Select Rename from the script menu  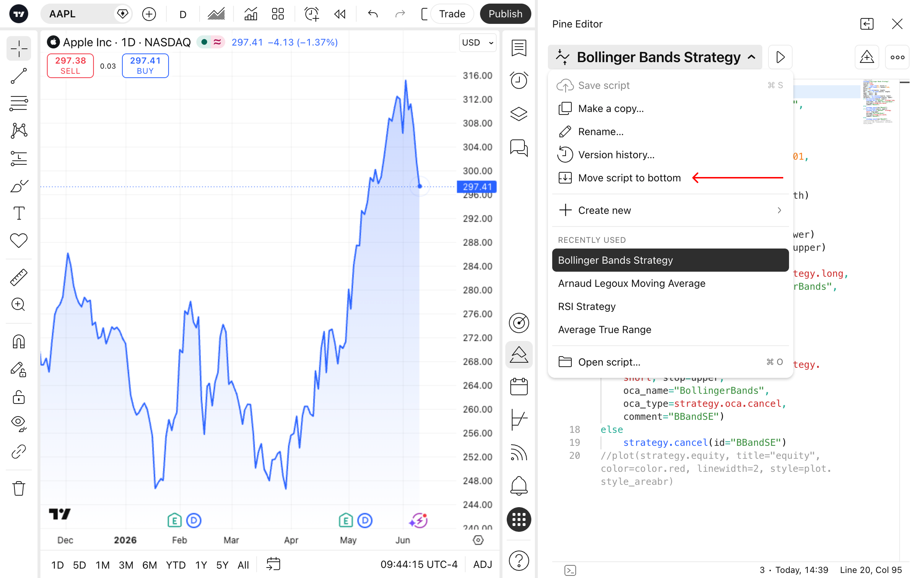coord(670,132)
